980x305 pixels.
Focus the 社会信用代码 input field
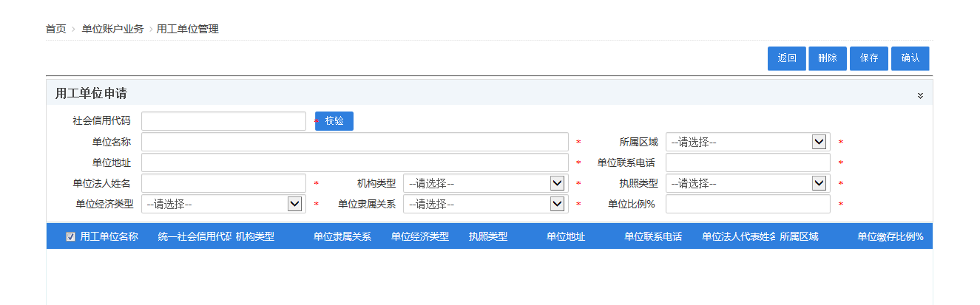pos(223,121)
